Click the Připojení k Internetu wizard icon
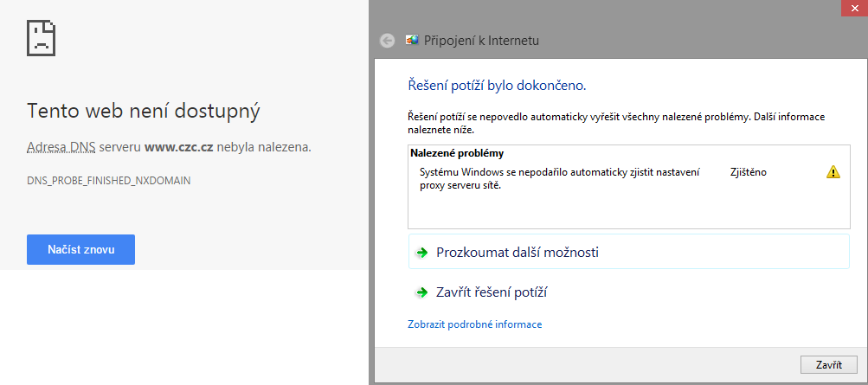 coord(412,40)
